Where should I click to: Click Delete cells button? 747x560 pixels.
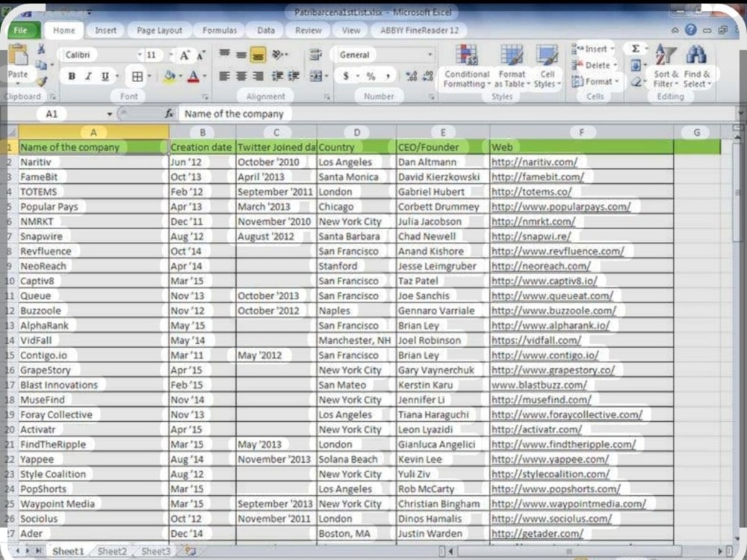(x=594, y=65)
